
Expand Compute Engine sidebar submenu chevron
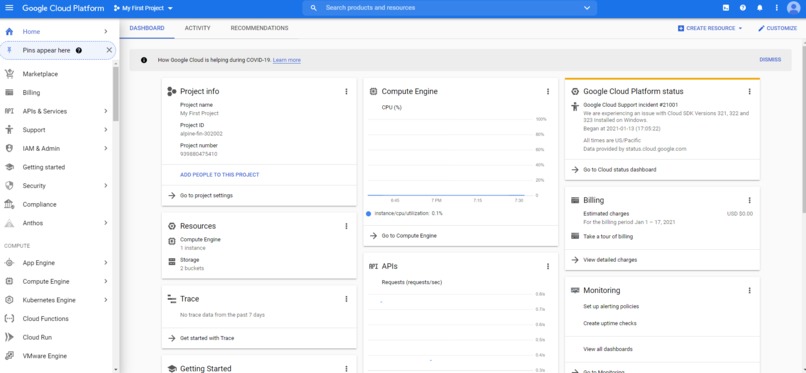[x=105, y=282]
